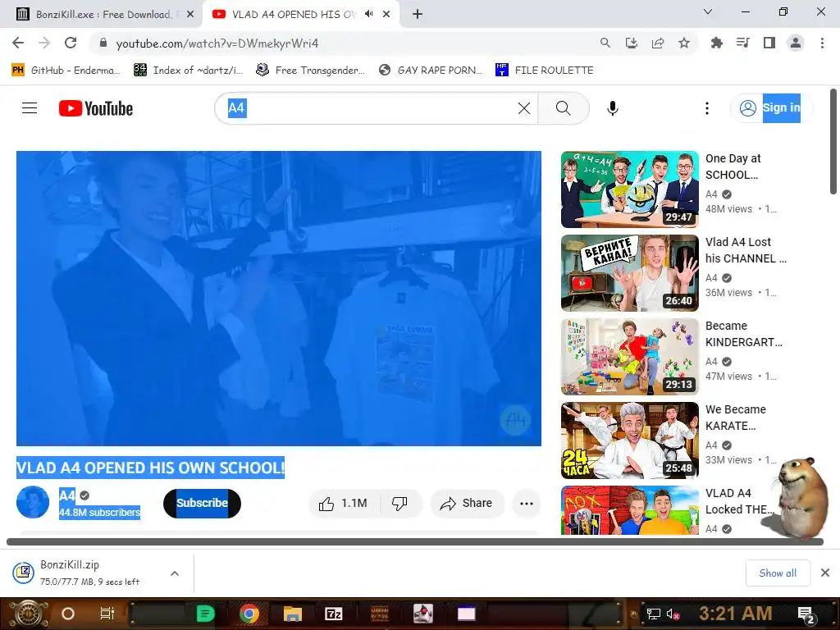Open Became KINDERGART... video thumbnail
The height and width of the screenshot is (630, 840).
pos(629,357)
